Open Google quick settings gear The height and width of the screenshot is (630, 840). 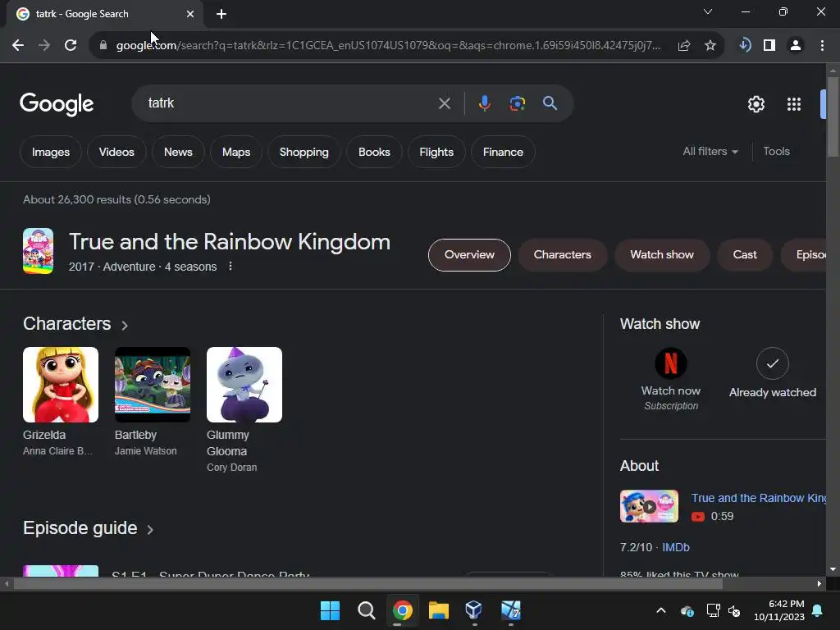[x=756, y=104]
